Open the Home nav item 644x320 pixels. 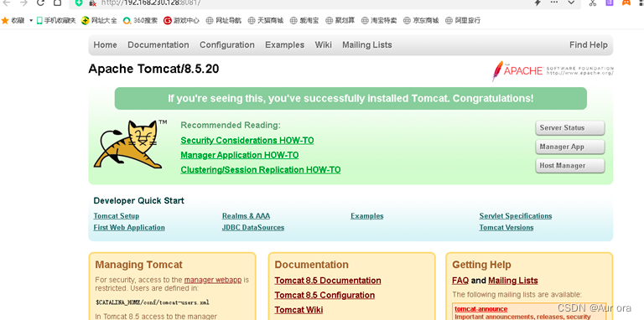[x=105, y=44]
